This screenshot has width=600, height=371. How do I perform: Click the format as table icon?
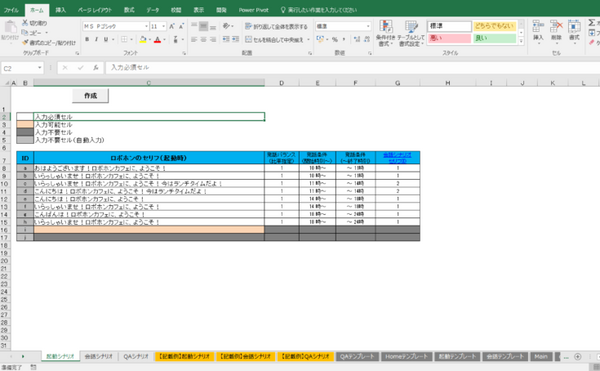pyautogui.click(x=411, y=33)
